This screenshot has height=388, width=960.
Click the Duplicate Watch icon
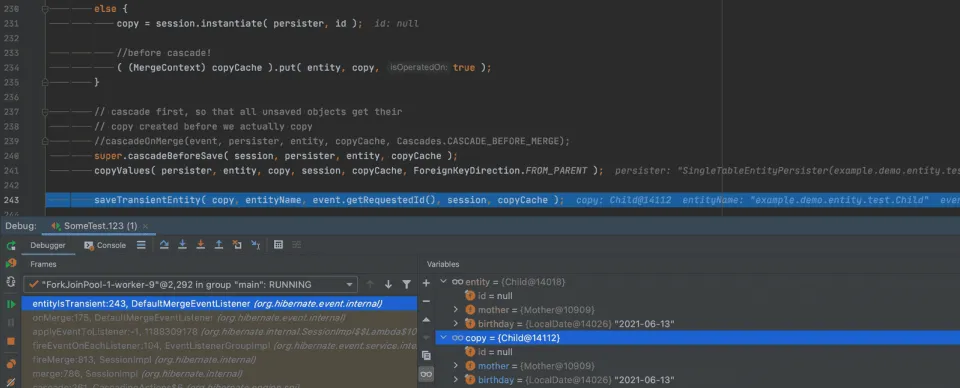pos(426,356)
